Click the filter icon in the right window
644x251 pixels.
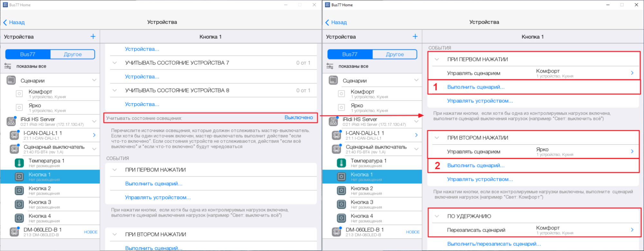(330, 66)
